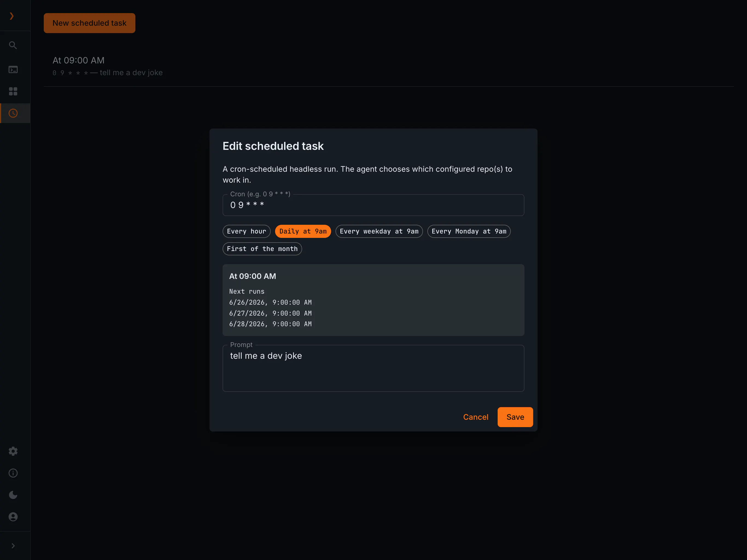
Task: Select the Every Monday at 9am chip
Action: [469, 231]
